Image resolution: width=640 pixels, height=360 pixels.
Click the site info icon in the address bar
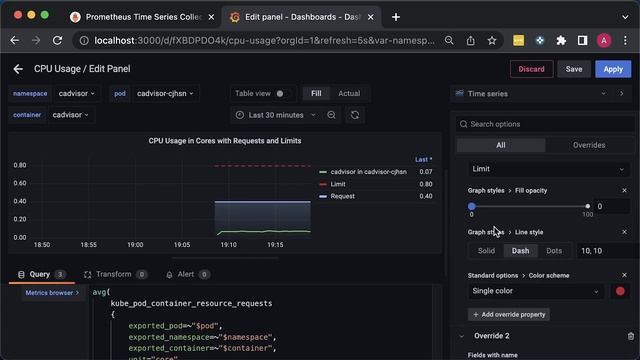coord(84,40)
